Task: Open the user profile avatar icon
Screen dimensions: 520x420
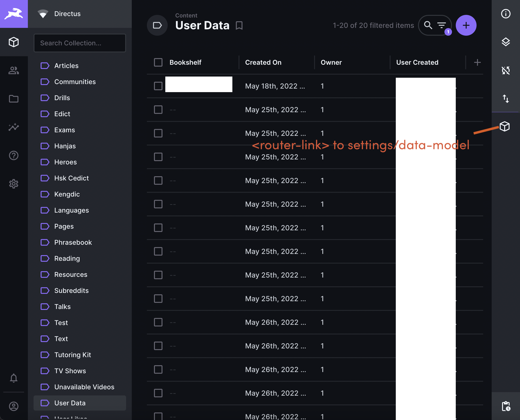Action: coord(14,406)
